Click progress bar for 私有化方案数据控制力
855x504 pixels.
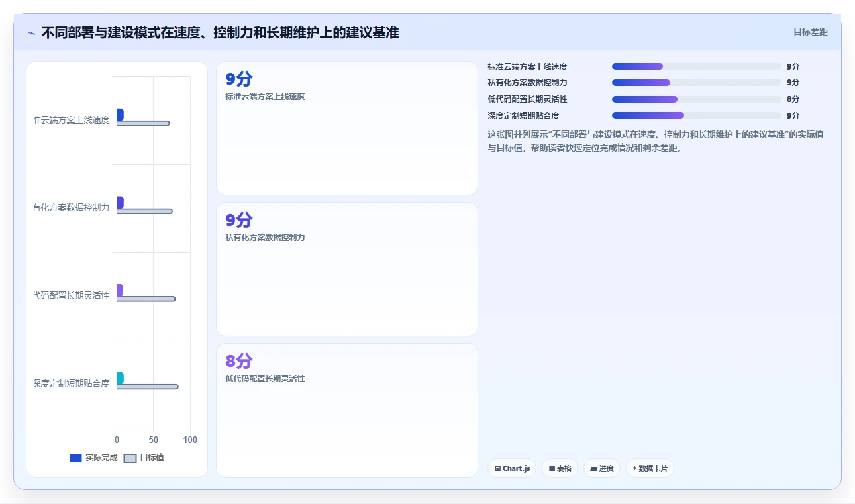coord(697,83)
